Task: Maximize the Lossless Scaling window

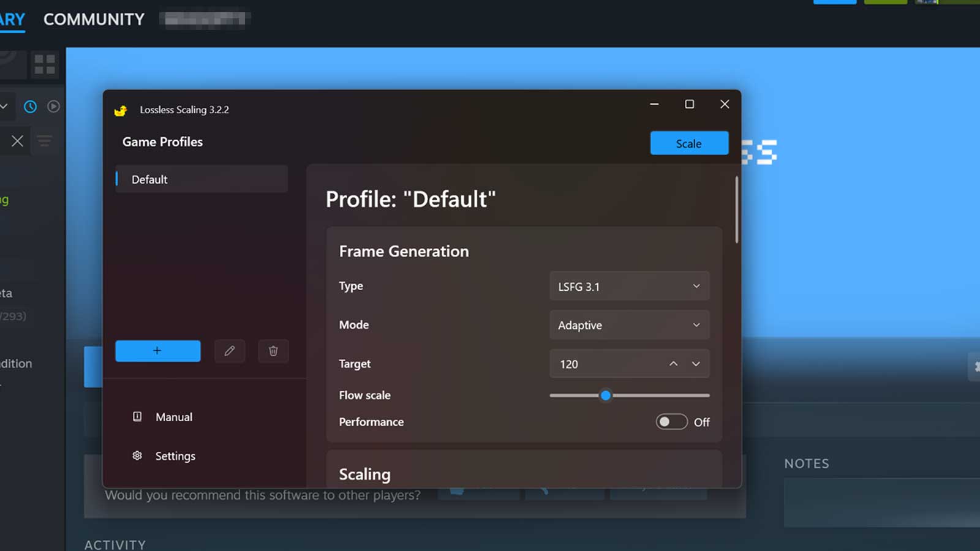Action: [x=690, y=104]
